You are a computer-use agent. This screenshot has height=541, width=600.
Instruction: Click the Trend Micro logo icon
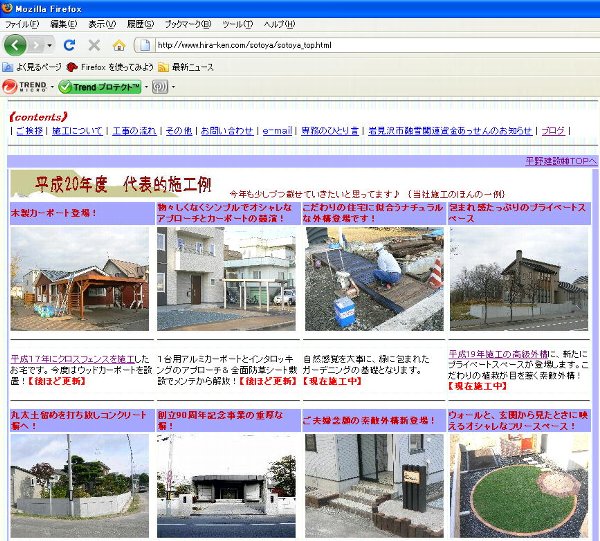[x=24, y=87]
